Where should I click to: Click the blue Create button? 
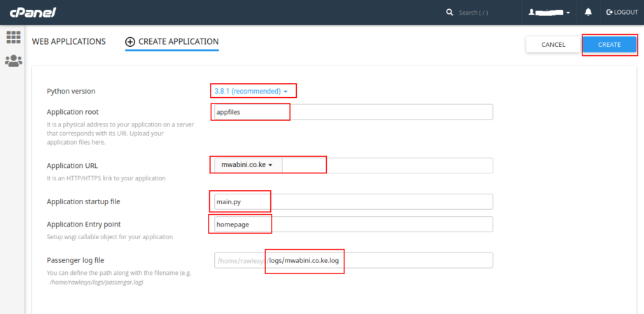(x=609, y=45)
